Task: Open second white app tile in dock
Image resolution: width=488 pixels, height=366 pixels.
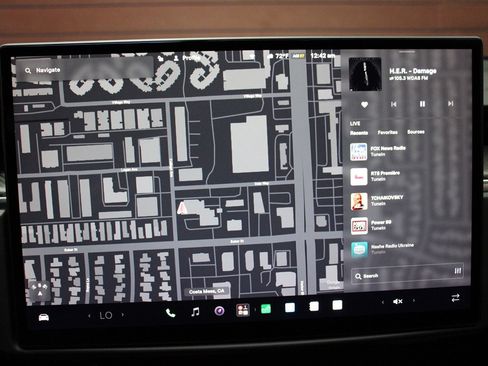Action: pyautogui.click(x=314, y=306)
